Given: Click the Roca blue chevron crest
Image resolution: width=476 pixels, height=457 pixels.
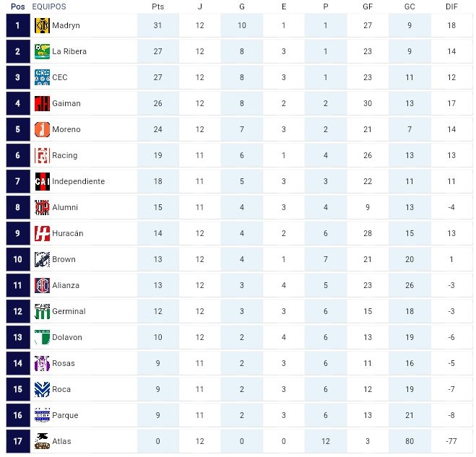Looking at the screenshot, I should click(x=42, y=389).
